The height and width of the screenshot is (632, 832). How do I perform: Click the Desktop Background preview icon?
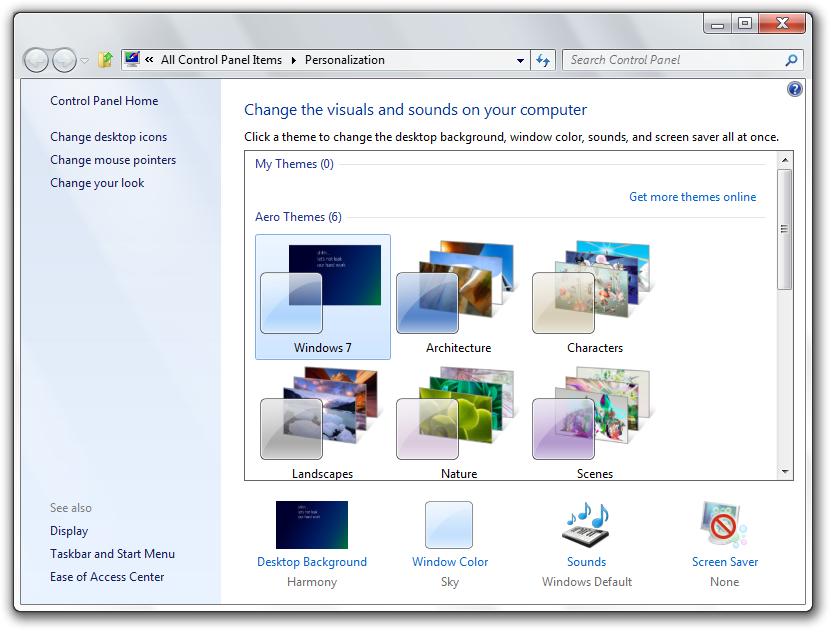click(312, 525)
